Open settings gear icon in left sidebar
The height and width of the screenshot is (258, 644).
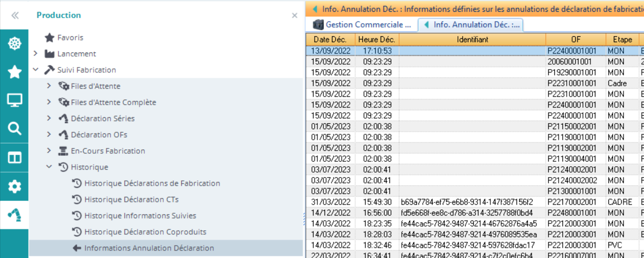click(x=15, y=187)
